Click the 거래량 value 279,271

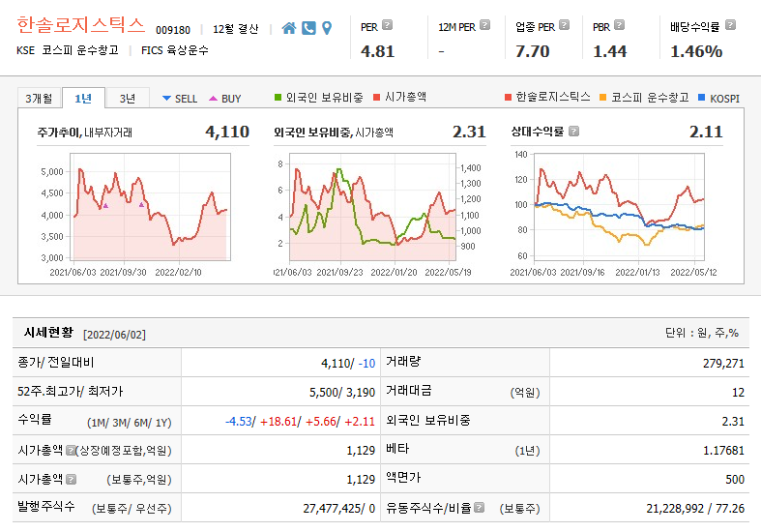723,363
